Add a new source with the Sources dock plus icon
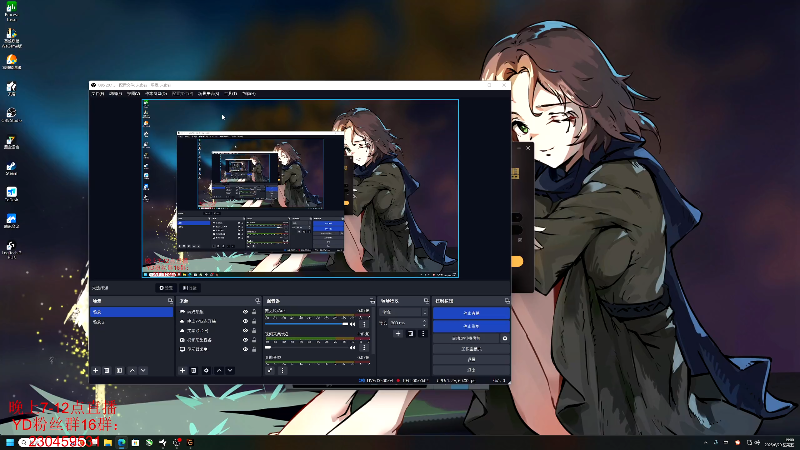This screenshot has width=800, height=450. click(182, 370)
